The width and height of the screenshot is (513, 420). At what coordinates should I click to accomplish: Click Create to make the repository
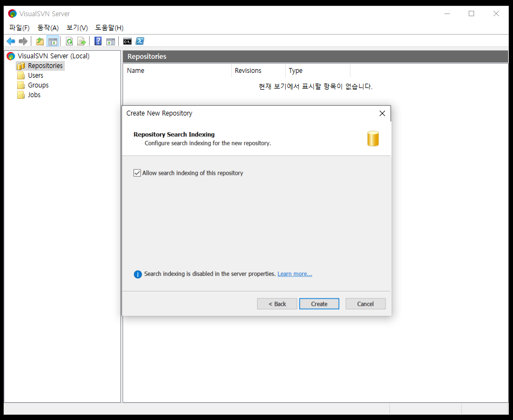pos(319,304)
